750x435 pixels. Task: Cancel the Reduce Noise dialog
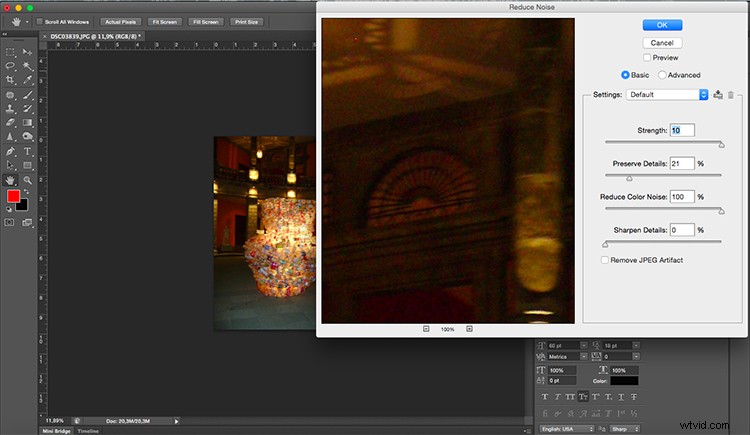click(662, 43)
